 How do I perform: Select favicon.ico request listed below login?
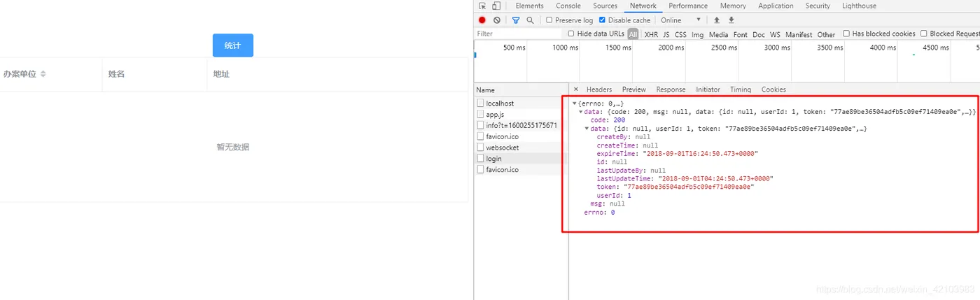pos(521,170)
